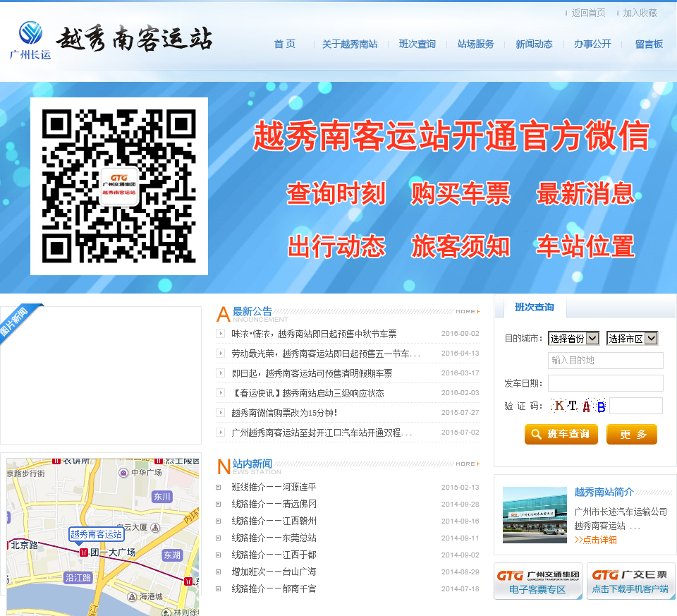Focus the 验证码 input field
Viewport: 677px width, 616px height.
(636, 406)
